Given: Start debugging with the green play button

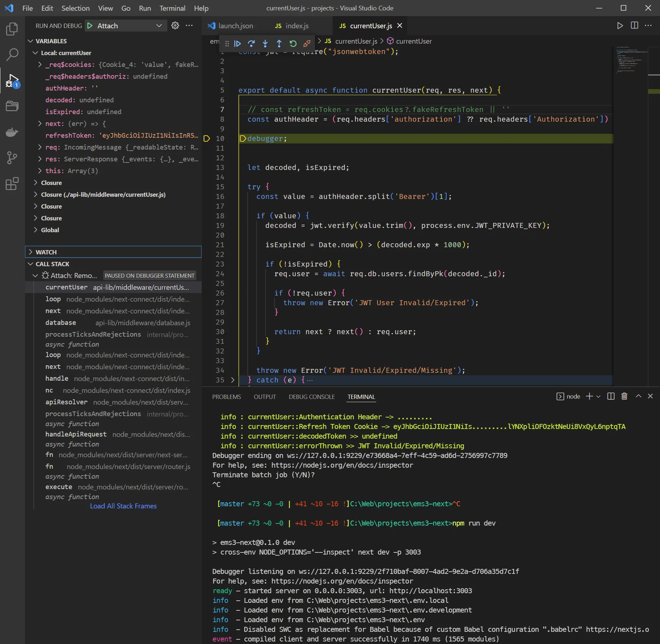Looking at the screenshot, I should tap(90, 25).
